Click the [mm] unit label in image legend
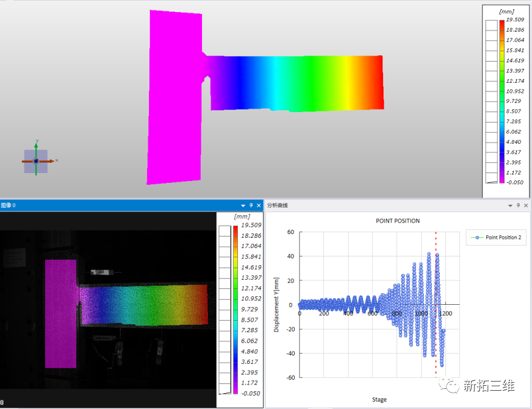The image size is (532, 409). pyautogui.click(x=242, y=216)
